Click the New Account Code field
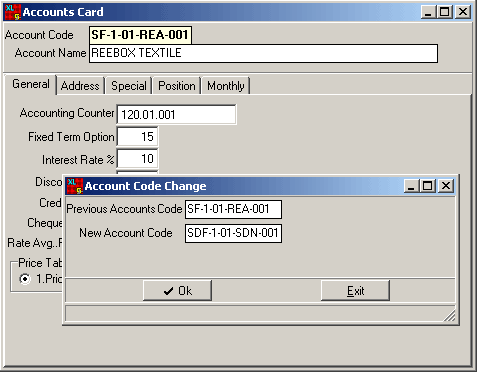The width and height of the screenshot is (477, 372). (233, 233)
